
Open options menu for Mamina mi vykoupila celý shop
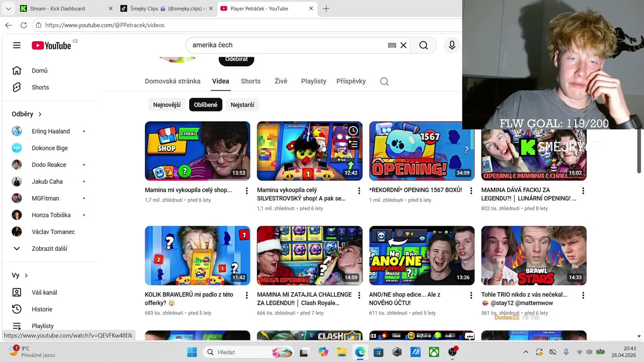247,191
